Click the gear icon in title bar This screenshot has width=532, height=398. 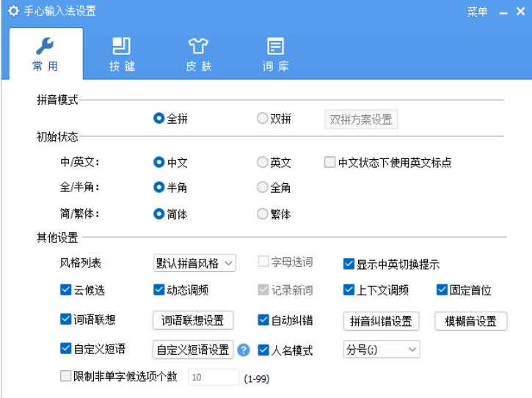click(12, 12)
